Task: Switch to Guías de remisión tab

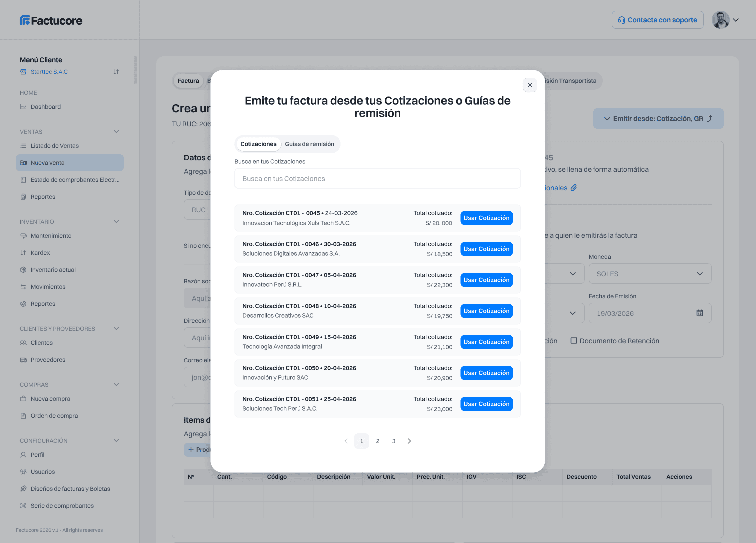Action: pos(310,144)
